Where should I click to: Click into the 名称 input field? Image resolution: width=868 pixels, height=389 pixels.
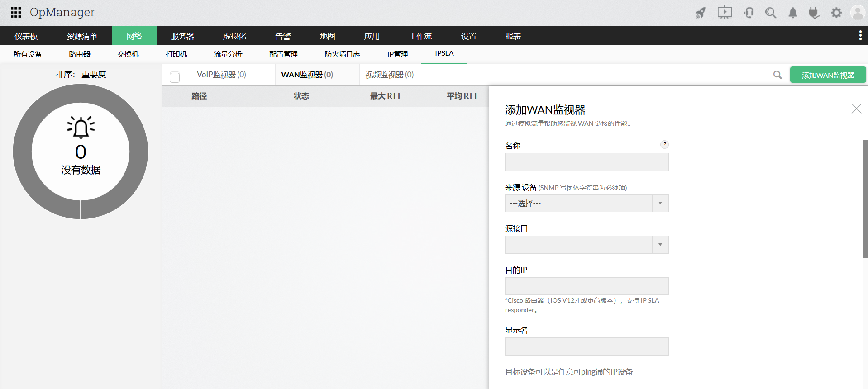(587, 162)
